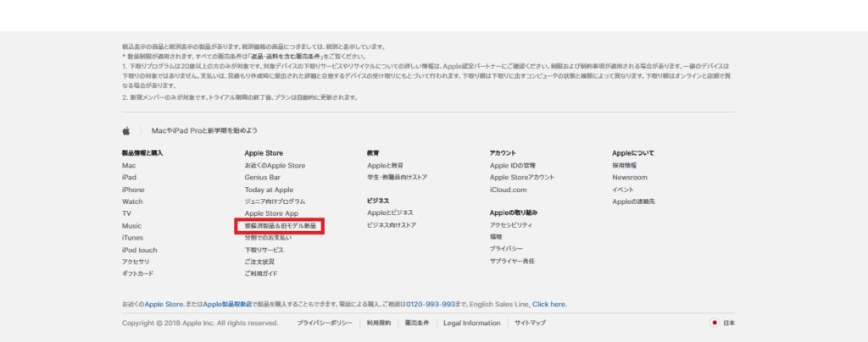Follow the English Sales Line Click here link
This screenshot has height=342, width=868.
click(549, 304)
